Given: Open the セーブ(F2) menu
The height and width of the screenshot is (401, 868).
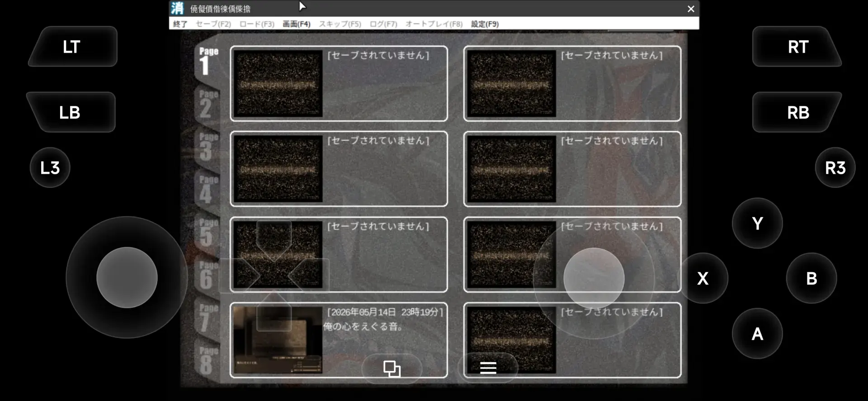Looking at the screenshot, I should (x=213, y=24).
